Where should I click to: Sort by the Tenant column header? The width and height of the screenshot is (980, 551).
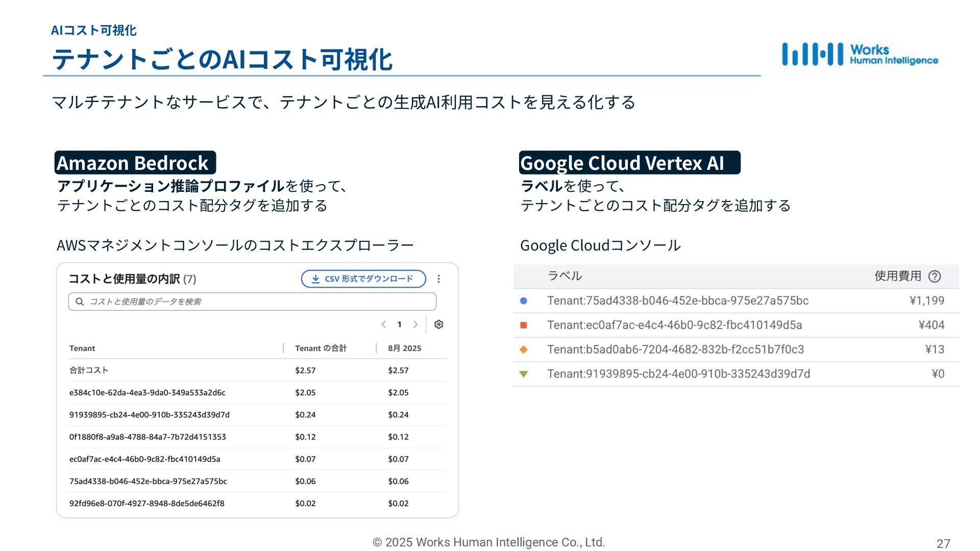click(x=82, y=348)
